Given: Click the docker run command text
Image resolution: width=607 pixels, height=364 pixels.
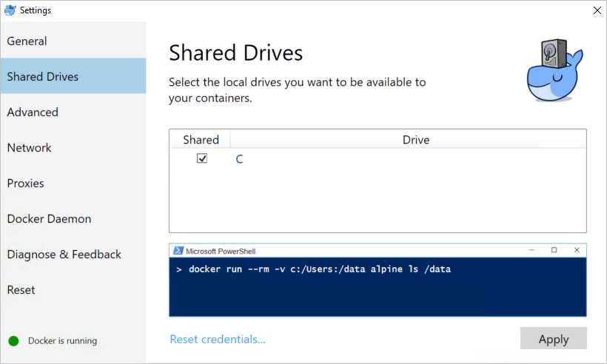Looking at the screenshot, I should point(320,269).
